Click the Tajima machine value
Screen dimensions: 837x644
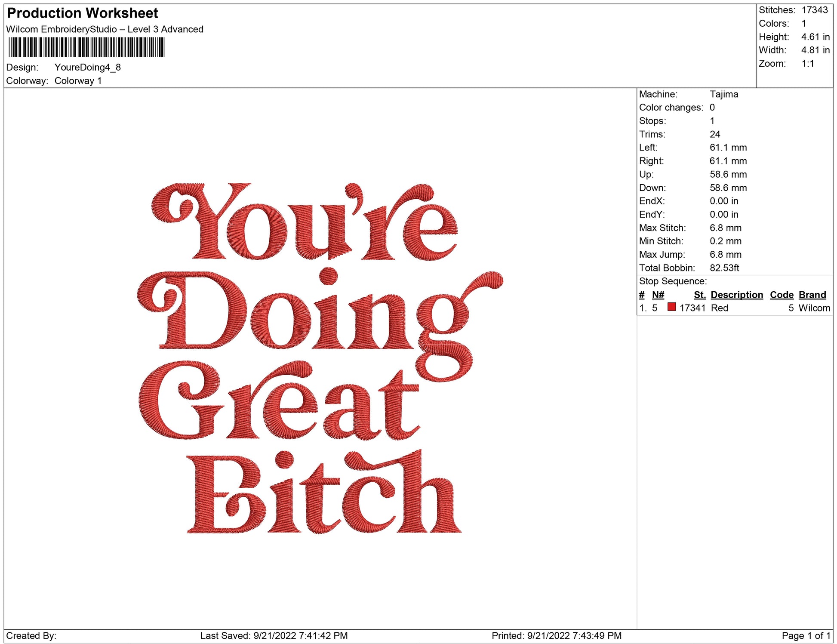(x=723, y=94)
